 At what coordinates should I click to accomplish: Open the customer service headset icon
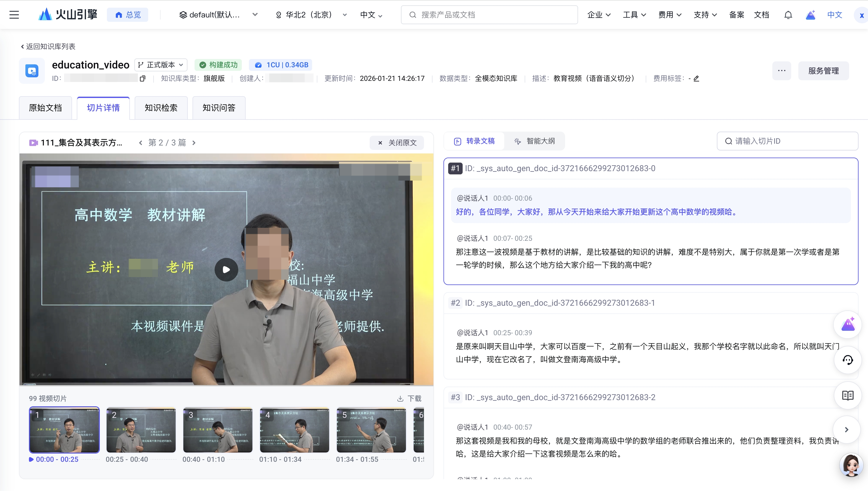click(x=847, y=360)
